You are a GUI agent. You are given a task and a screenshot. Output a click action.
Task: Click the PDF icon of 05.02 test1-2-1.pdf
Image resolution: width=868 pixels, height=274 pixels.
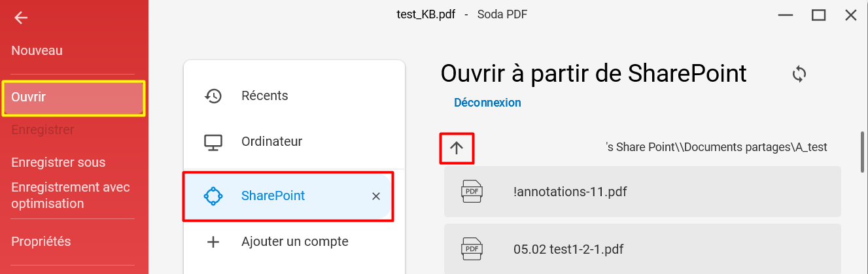(x=472, y=249)
